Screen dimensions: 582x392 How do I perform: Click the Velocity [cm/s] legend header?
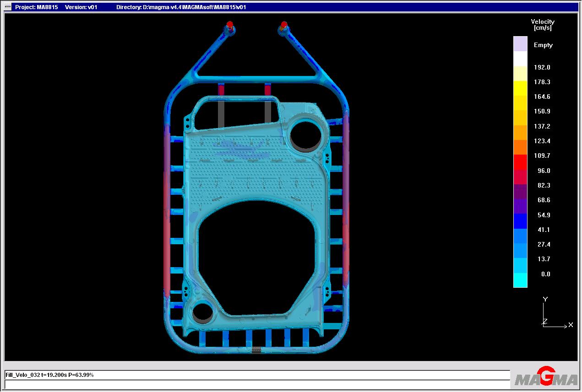[x=542, y=24]
